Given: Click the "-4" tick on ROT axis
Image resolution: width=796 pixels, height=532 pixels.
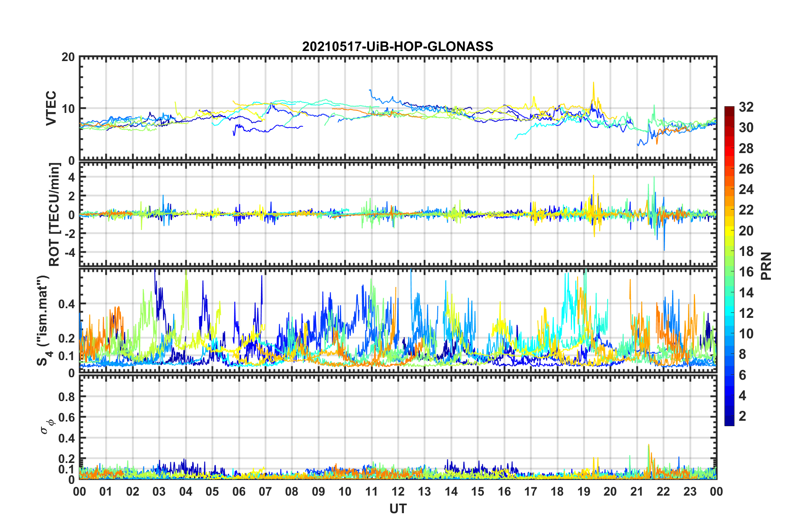Looking at the screenshot, I should [70, 252].
